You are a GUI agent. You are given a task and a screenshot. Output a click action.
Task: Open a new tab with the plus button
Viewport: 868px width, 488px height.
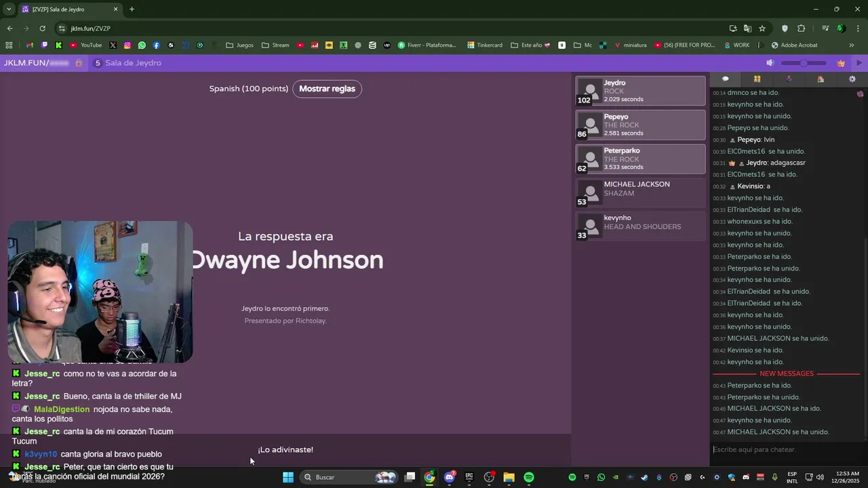tap(132, 9)
